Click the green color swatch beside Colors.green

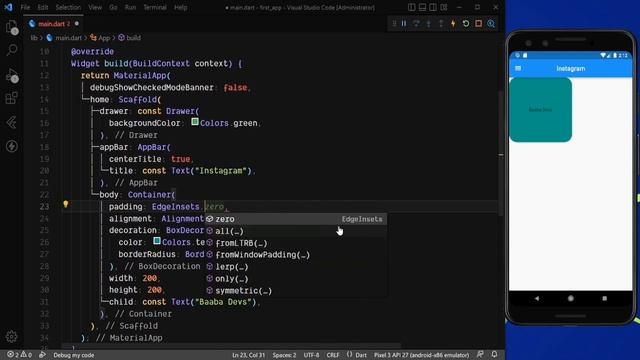click(x=195, y=122)
